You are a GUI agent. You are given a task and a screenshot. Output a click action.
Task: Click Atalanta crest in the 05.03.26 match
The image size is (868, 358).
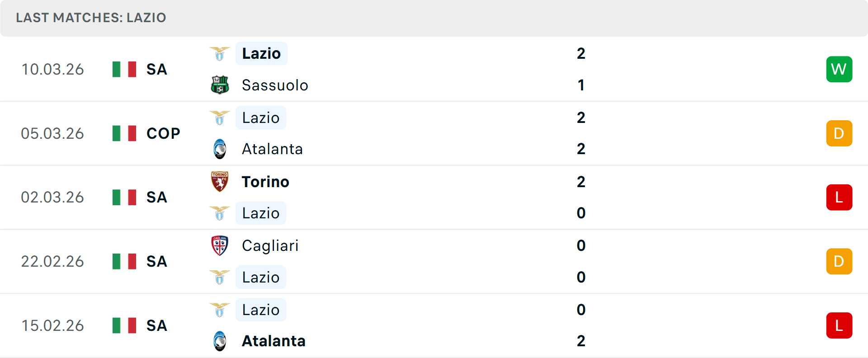[x=220, y=149]
